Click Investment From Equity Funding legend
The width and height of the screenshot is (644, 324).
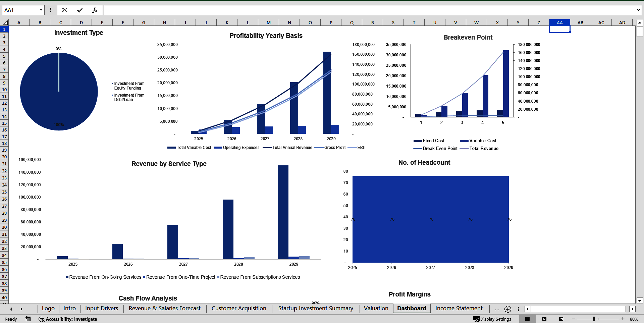point(128,86)
